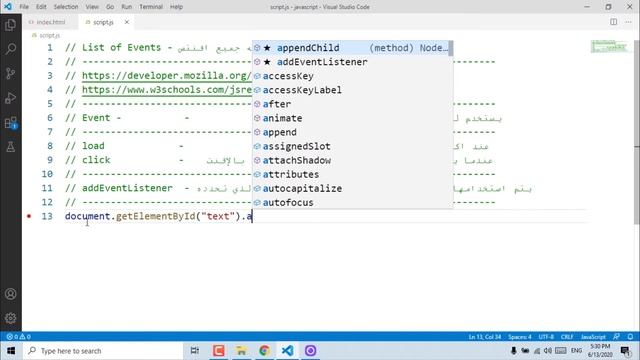Image resolution: width=640 pixels, height=360 pixels.
Task: Open the Help menu
Action: [x=176, y=7]
